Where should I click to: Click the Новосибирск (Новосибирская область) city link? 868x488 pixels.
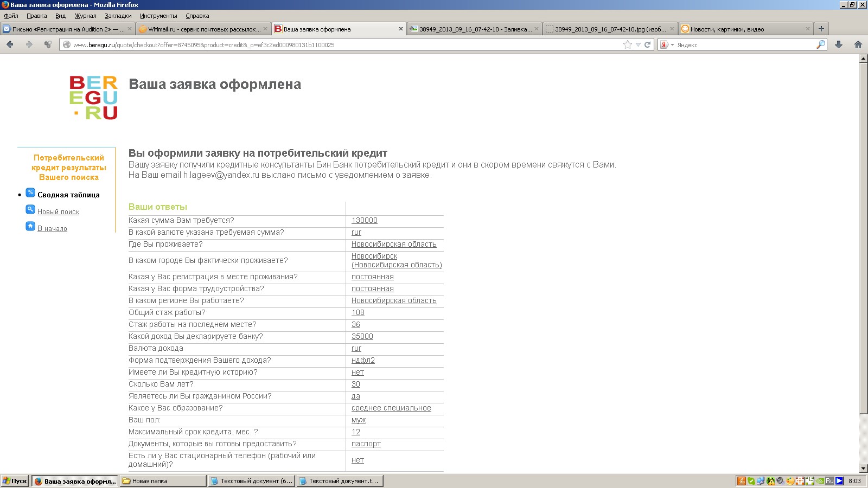point(397,260)
